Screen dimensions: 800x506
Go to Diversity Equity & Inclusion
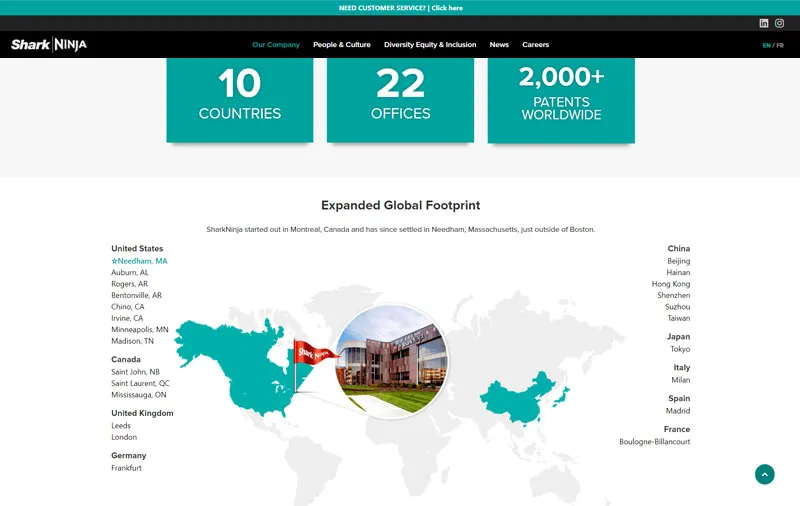(x=430, y=45)
